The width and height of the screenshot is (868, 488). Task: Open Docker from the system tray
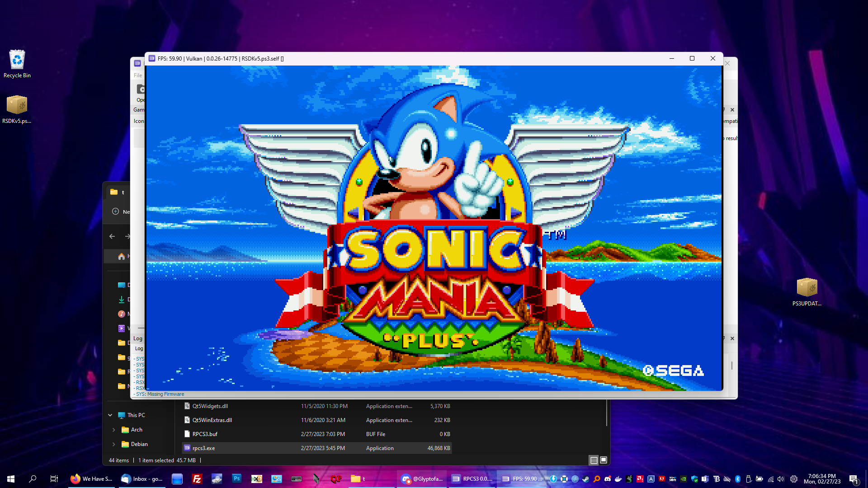[x=618, y=479]
